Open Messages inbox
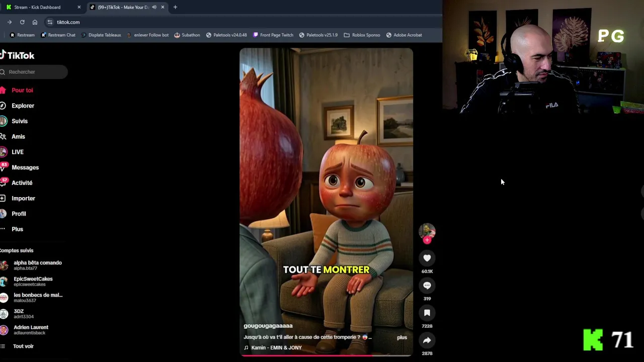 click(x=20, y=167)
